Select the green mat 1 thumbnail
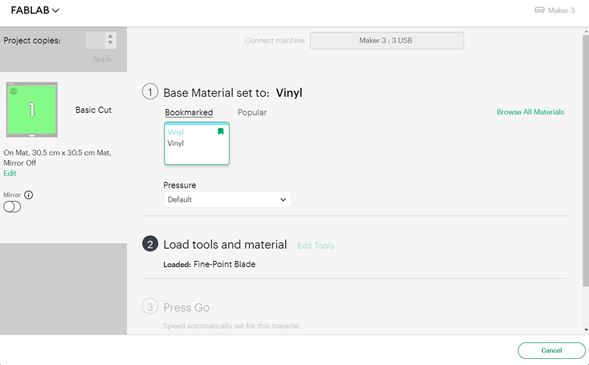589x365 pixels. [32, 110]
